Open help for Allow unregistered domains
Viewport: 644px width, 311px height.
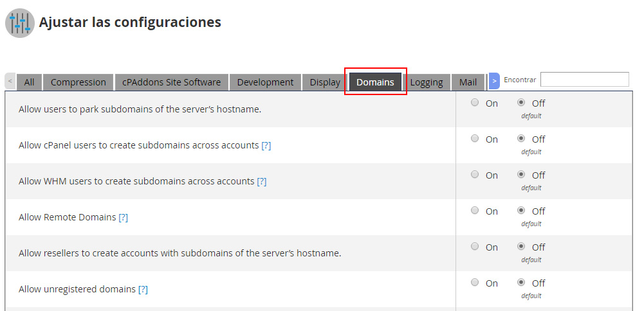click(x=143, y=289)
